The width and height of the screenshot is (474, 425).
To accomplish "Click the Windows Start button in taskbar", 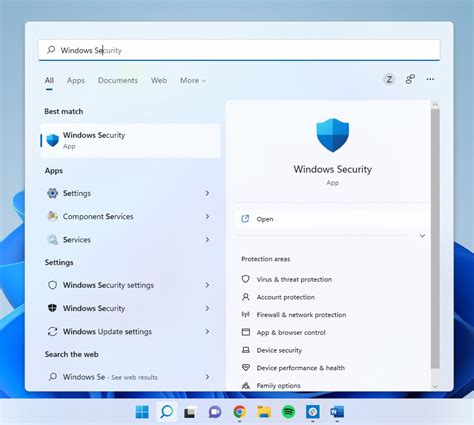I will (x=142, y=412).
